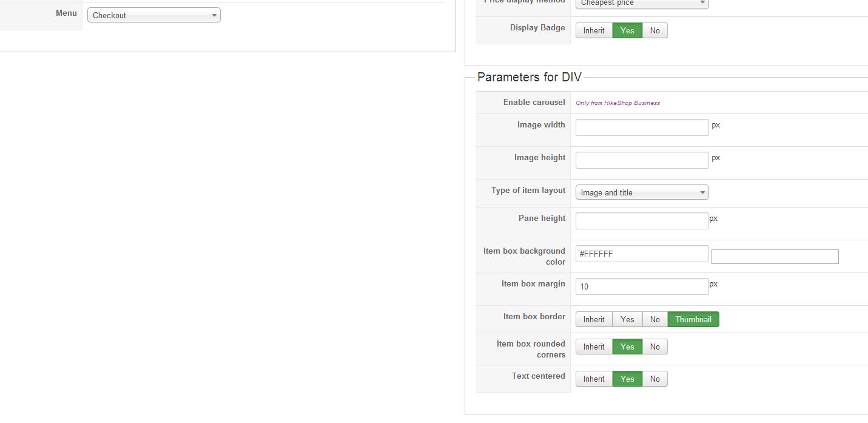Select Thumbnail for Item box border

click(x=693, y=319)
